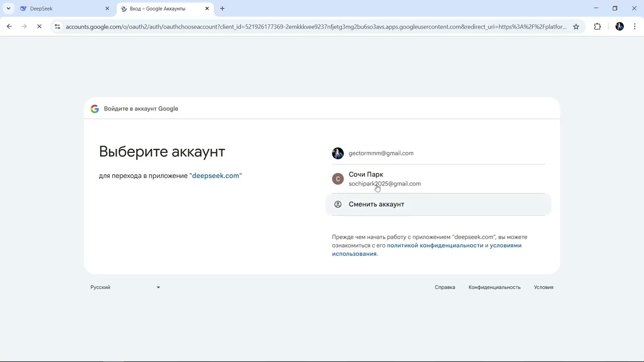View site information icon in address bar
Screen dimensions: 644x362
pos(57,27)
